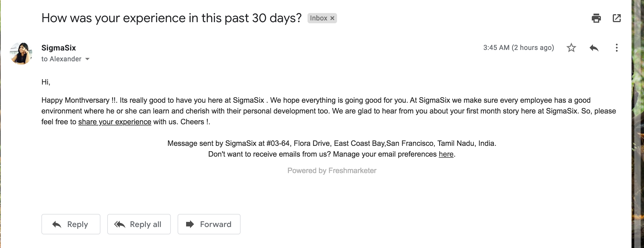Click the SigmaSix sender profile picture

tap(21, 53)
